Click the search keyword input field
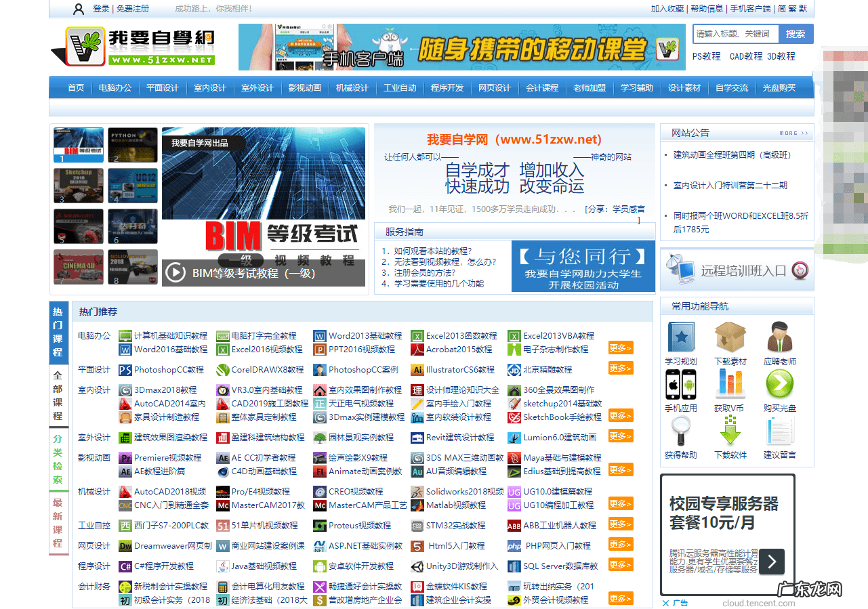This screenshot has height=609, width=868. pos(735,34)
